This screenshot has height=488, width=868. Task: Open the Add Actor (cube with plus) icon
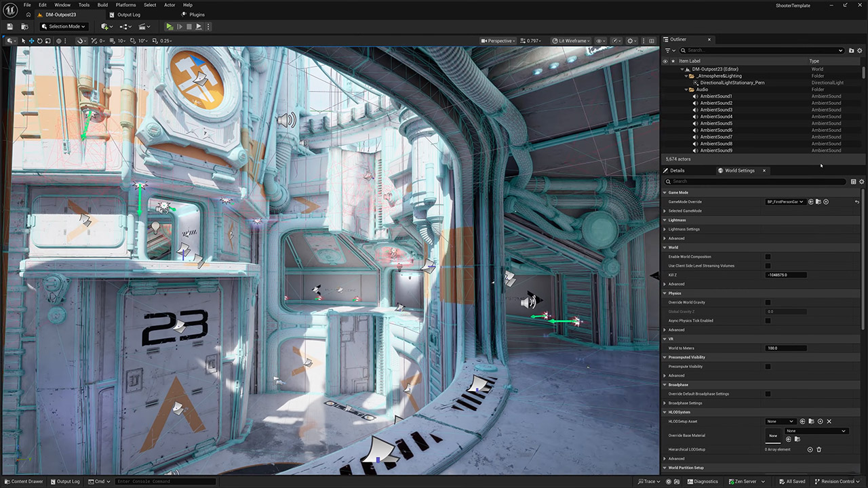105,26
